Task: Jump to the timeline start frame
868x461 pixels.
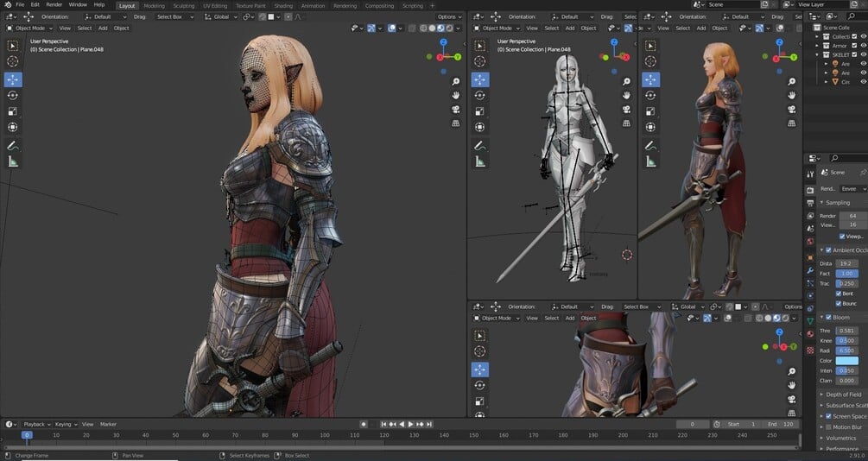Action: point(383,424)
